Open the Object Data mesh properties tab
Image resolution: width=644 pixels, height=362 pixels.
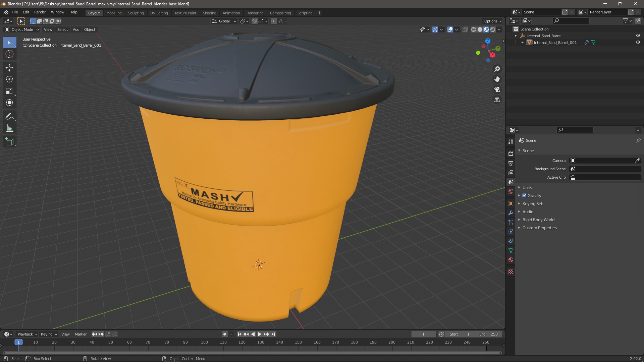[x=511, y=250]
